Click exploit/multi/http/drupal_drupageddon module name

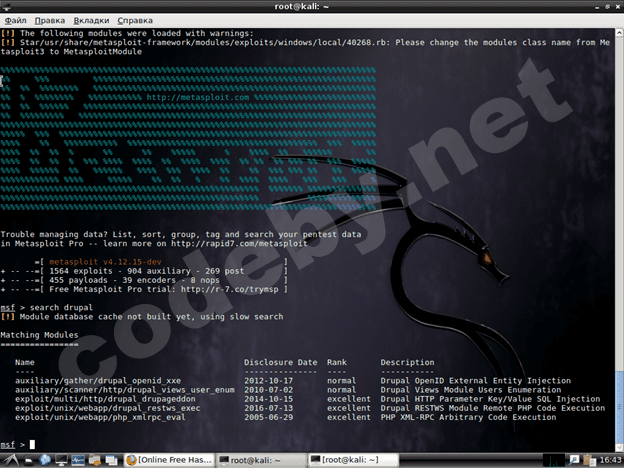[105, 399]
